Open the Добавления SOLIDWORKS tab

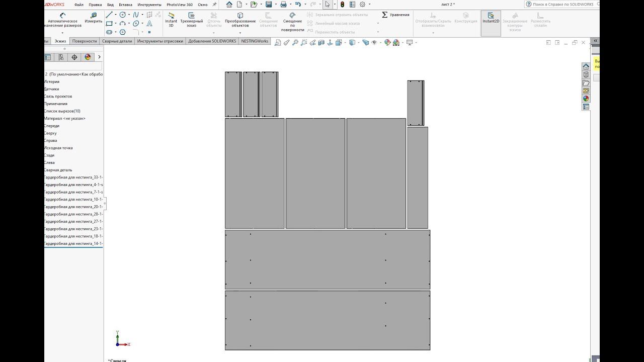[x=212, y=41]
